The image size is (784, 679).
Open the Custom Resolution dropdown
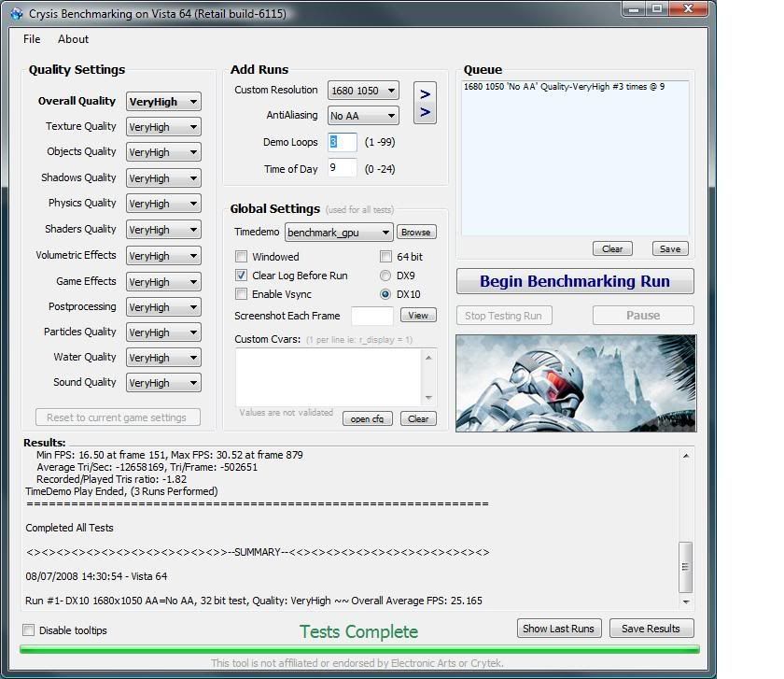[x=363, y=91]
